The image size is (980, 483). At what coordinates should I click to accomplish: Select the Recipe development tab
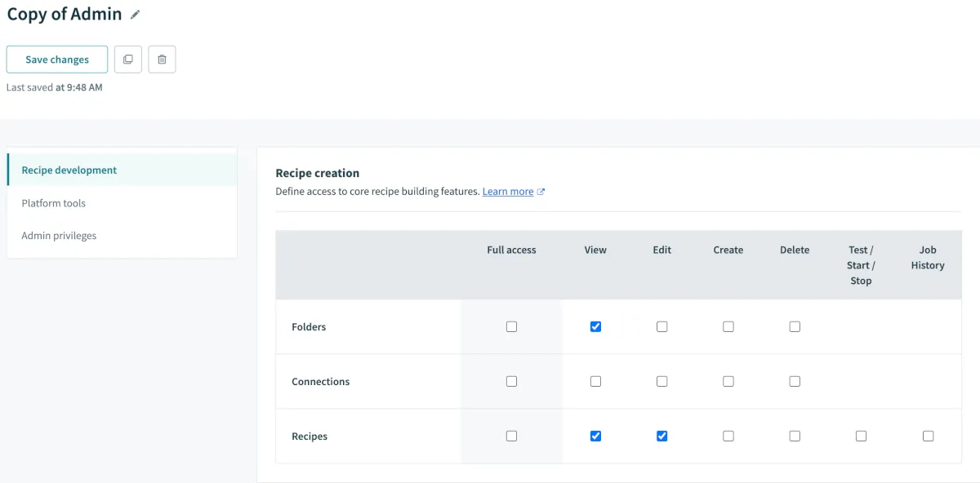[69, 171]
